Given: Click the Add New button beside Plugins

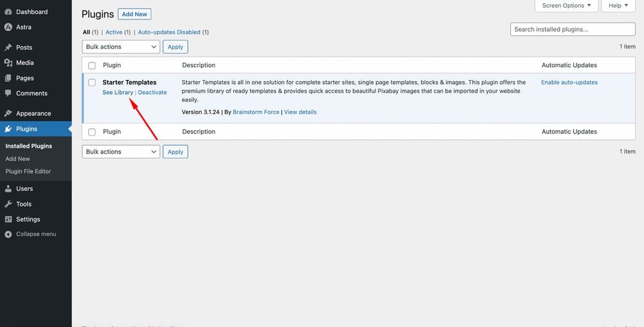Looking at the screenshot, I should 135,14.
